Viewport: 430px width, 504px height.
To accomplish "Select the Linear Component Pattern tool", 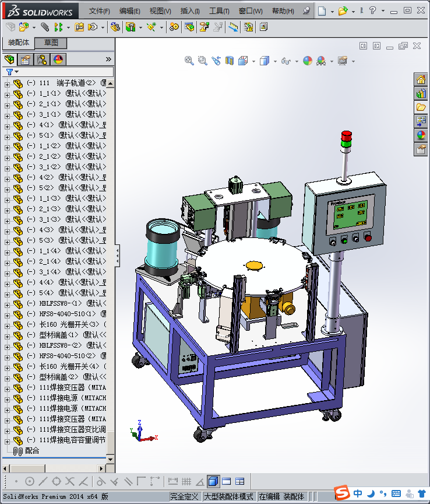I will pos(58,27).
